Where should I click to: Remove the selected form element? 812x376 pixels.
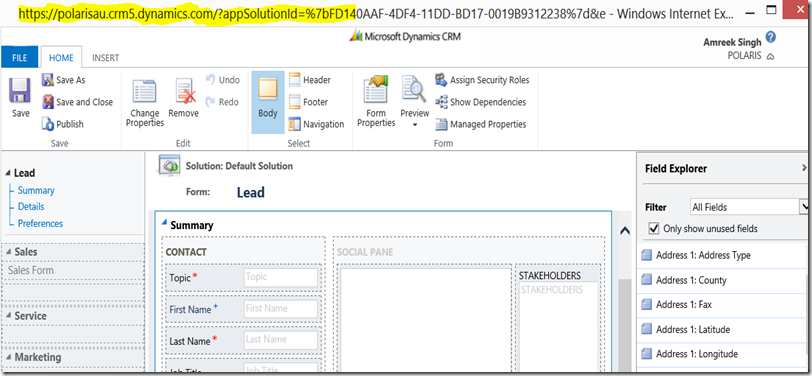point(183,98)
